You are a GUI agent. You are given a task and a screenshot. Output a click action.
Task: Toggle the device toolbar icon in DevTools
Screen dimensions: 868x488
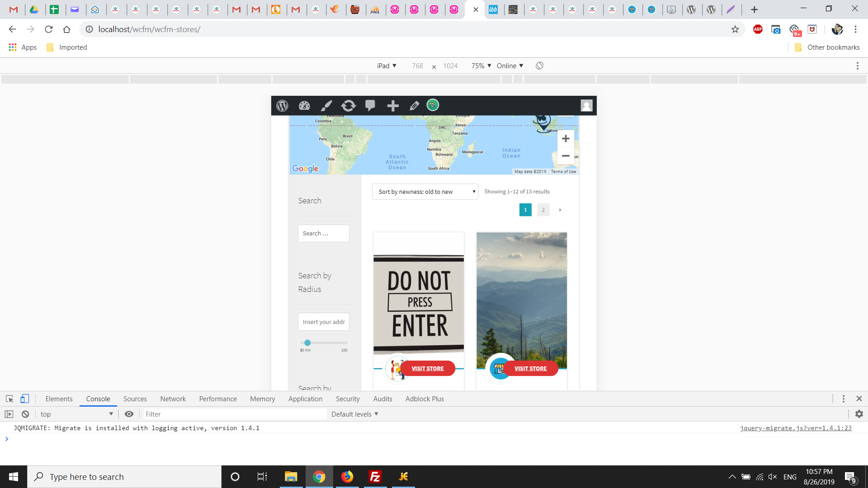(25, 399)
